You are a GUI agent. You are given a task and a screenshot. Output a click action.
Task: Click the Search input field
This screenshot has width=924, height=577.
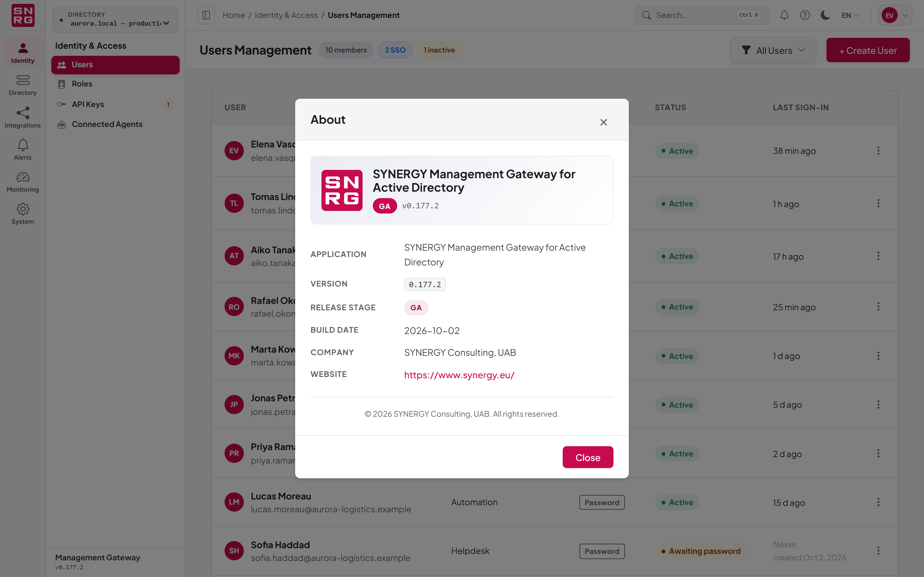point(702,15)
